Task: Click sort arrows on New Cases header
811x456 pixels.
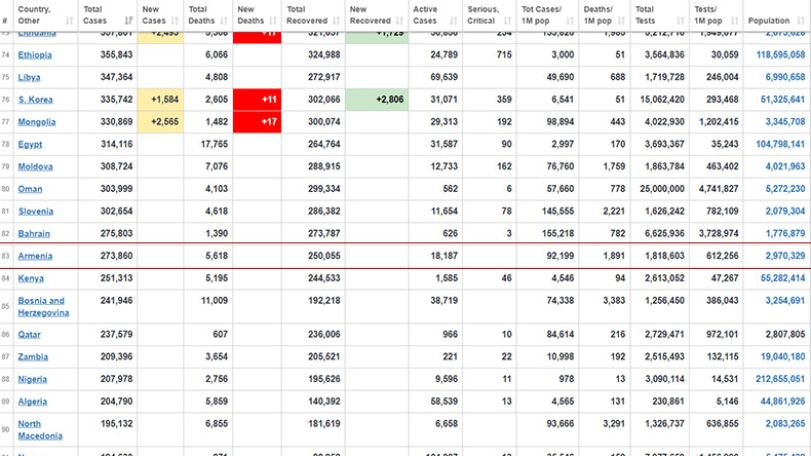Action: [174, 21]
